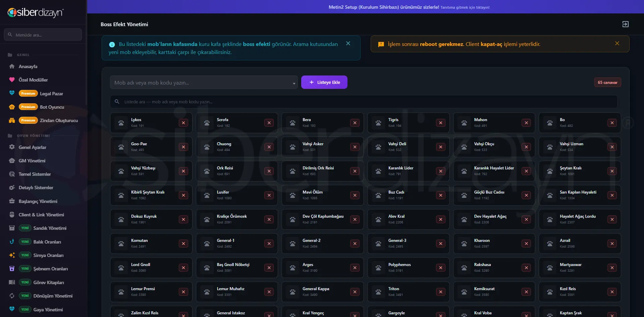Focus the Listede ara search field
Screen dimensions: 644x317
[364, 102]
